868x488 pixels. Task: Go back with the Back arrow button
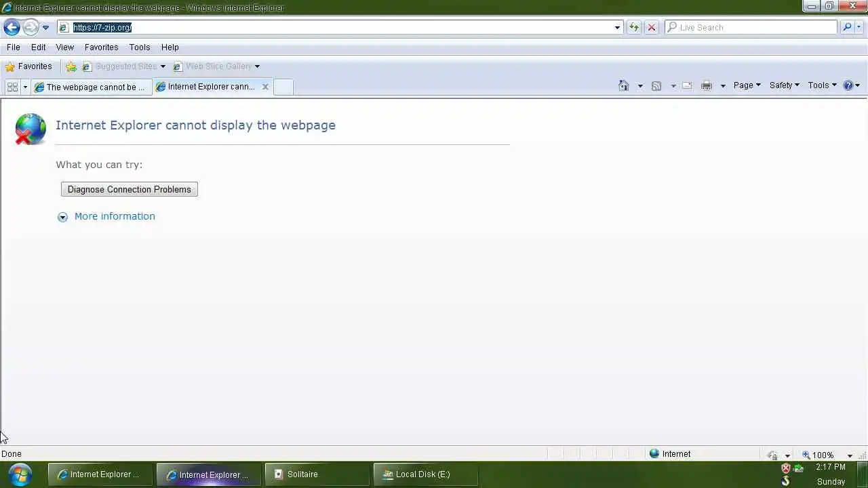tap(12, 27)
